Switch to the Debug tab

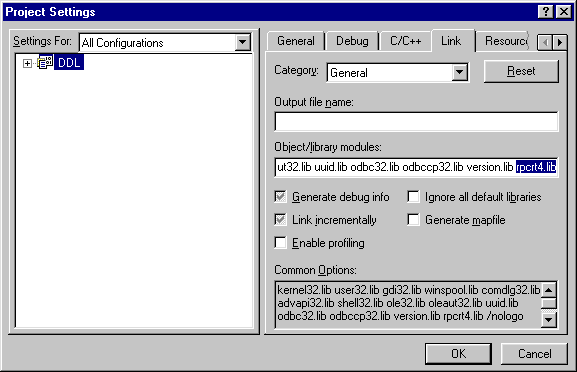(x=352, y=41)
